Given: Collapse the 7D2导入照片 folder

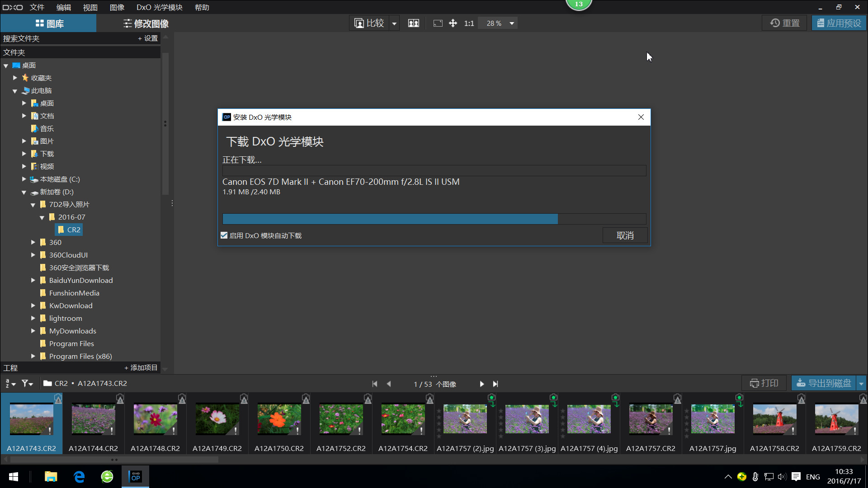Looking at the screenshot, I should (x=33, y=205).
